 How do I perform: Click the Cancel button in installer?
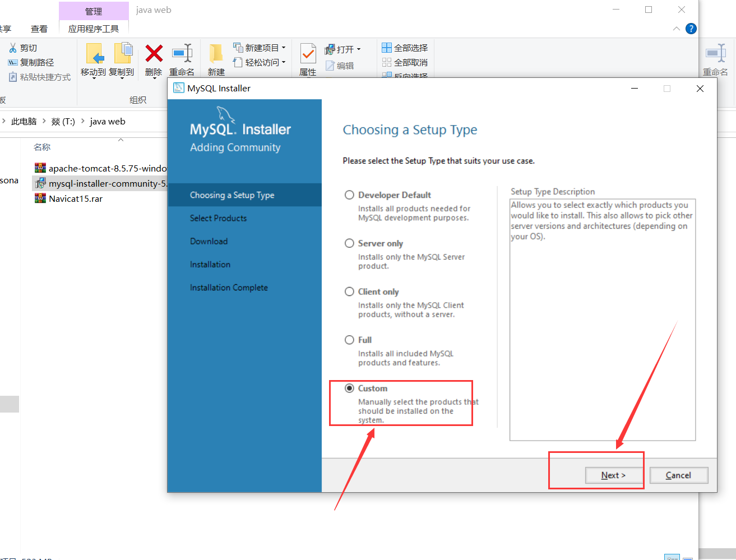click(678, 475)
